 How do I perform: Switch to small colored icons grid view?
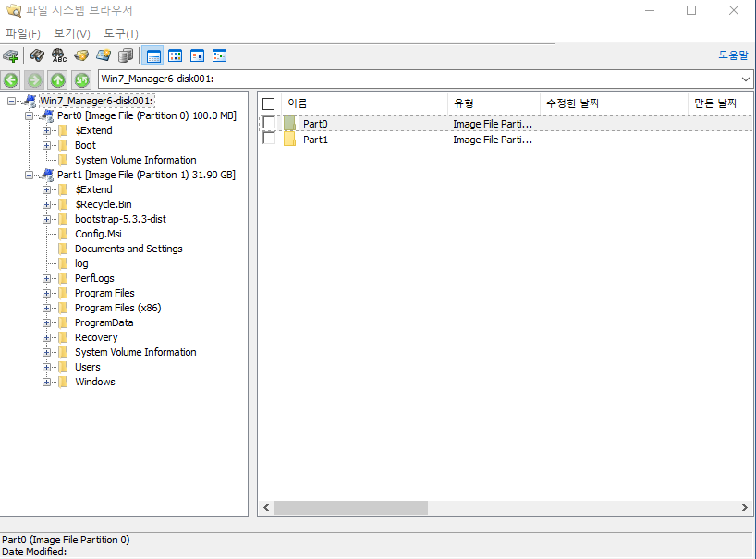(175, 55)
